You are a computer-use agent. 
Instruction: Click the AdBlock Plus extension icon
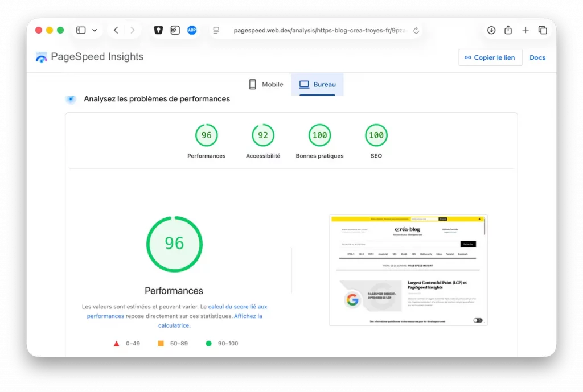coord(192,30)
